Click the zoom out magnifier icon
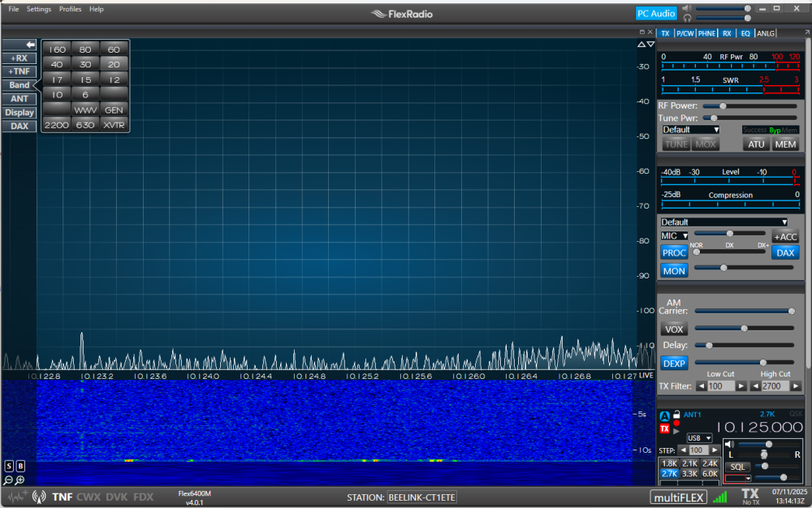The width and height of the screenshot is (812, 508). [8, 480]
